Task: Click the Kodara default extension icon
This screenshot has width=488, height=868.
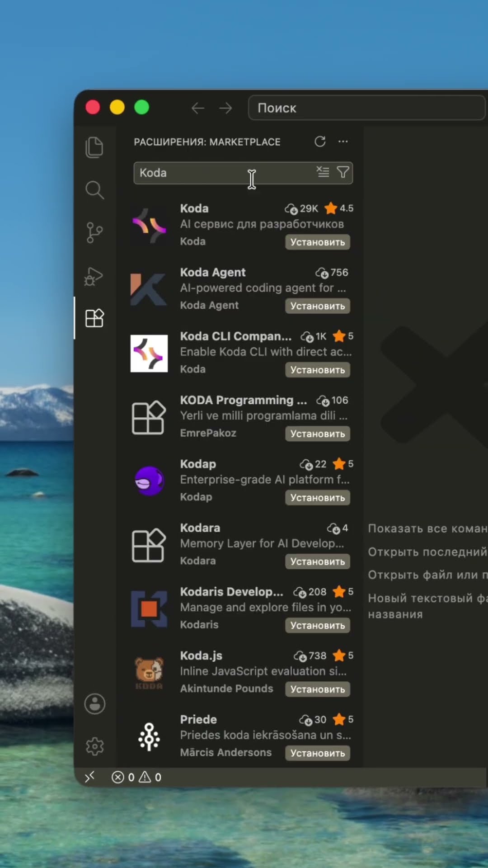Action: 149,545
